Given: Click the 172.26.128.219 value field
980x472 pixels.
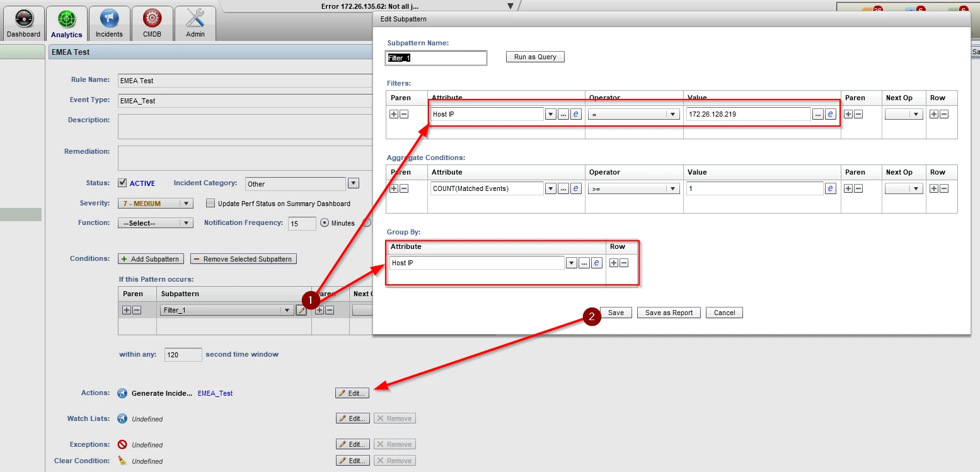Looking at the screenshot, I should coord(748,114).
